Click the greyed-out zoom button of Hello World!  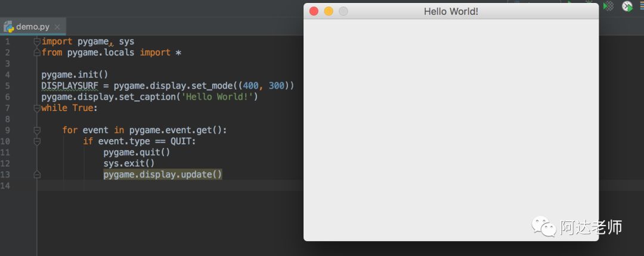(343, 11)
